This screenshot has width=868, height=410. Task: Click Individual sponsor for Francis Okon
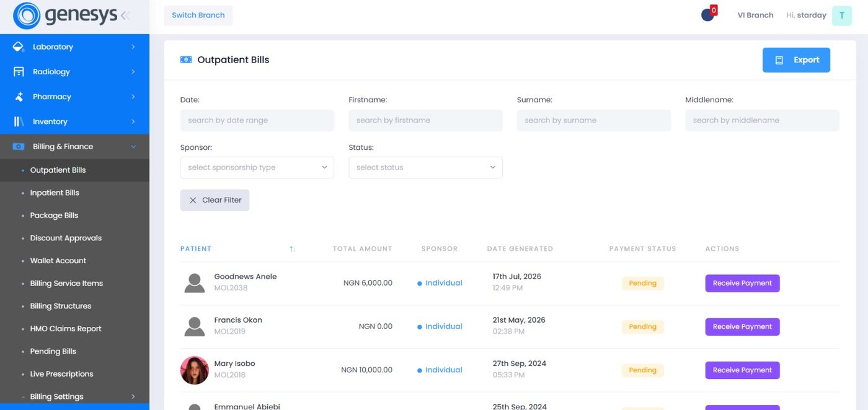click(x=440, y=326)
